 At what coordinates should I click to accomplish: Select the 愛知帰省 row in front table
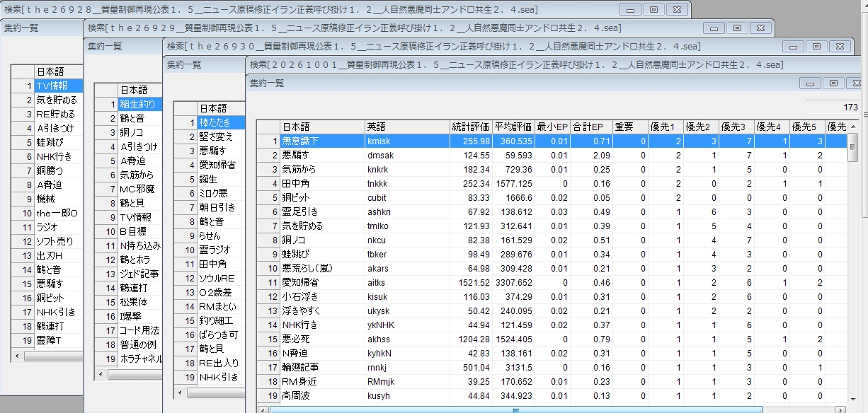coord(552,282)
